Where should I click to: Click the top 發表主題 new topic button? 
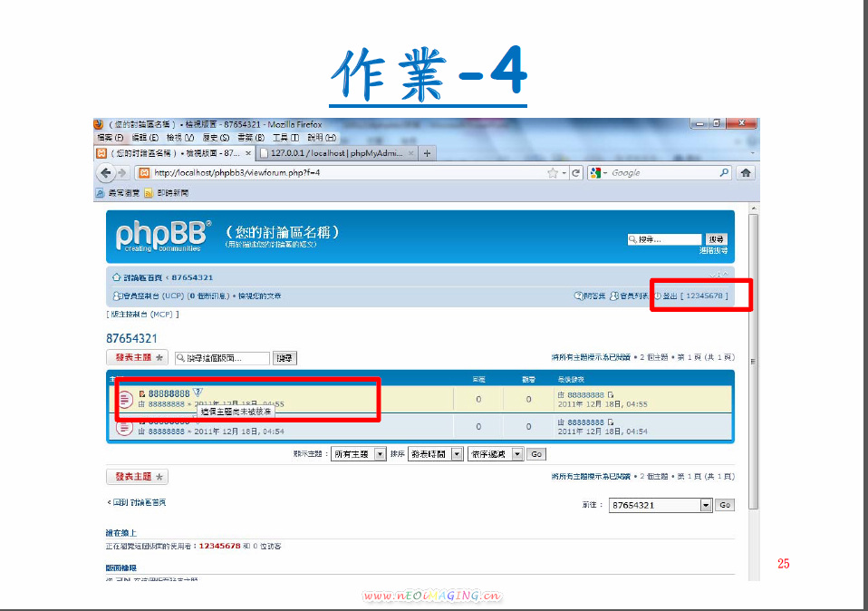pyautogui.click(x=137, y=358)
